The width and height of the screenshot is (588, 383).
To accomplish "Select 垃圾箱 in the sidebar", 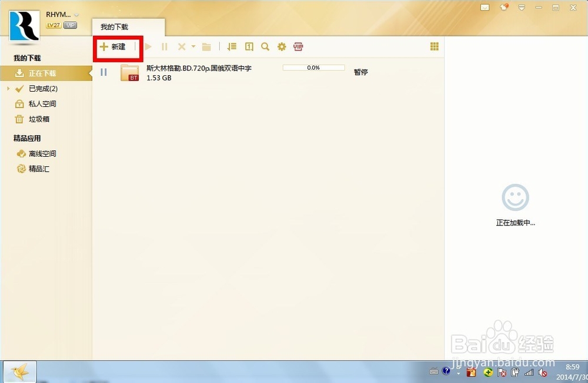I will tap(39, 119).
